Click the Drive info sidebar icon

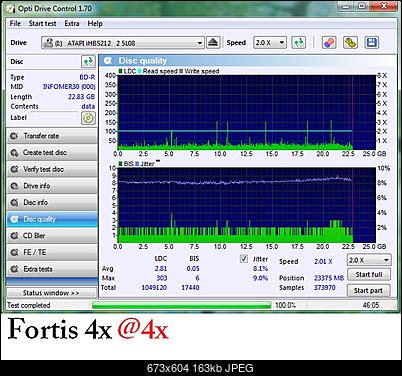(14, 186)
